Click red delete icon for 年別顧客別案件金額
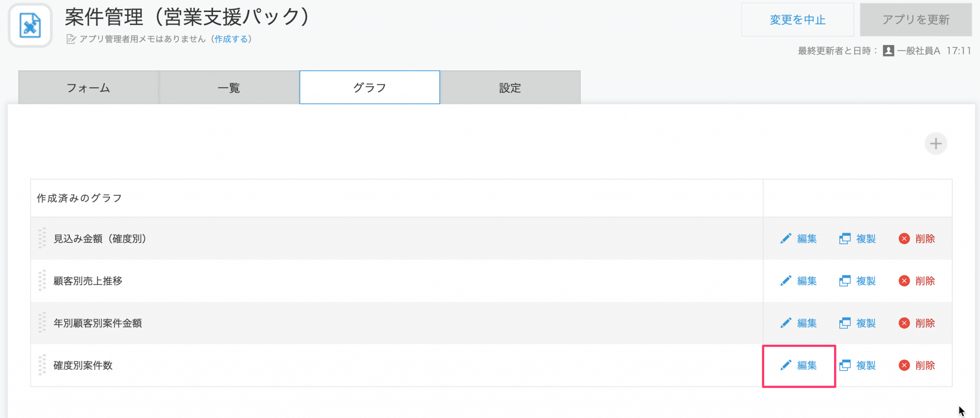Screen dimensions: 980x418 click(904, 323)
